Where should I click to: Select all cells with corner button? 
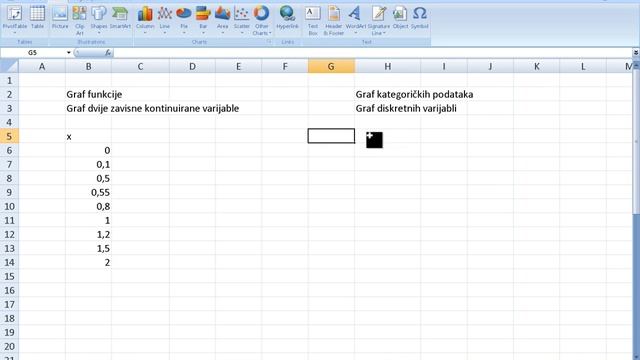coord(9,66)
